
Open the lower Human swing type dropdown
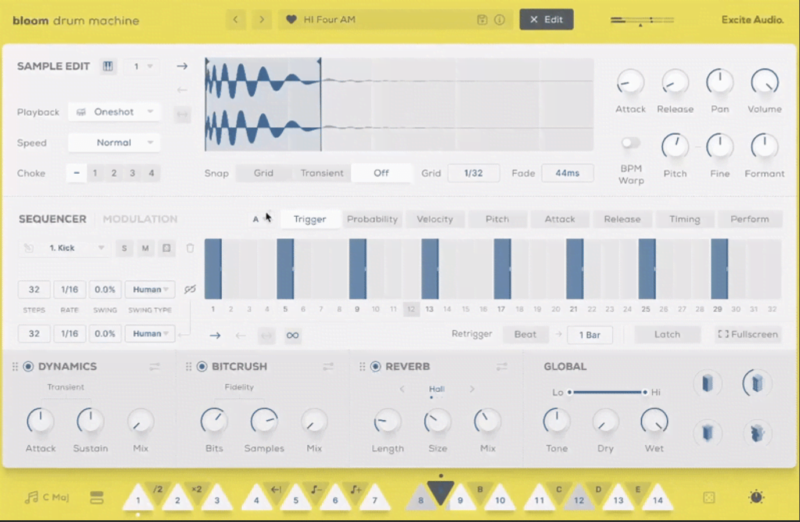(150, 334)
